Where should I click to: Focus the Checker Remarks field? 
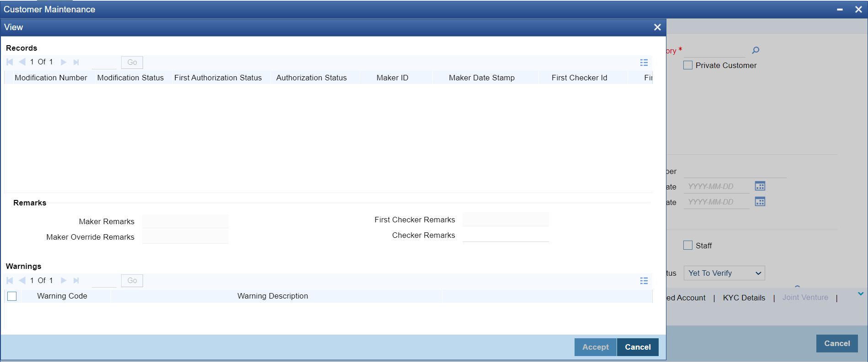point(506,235)
